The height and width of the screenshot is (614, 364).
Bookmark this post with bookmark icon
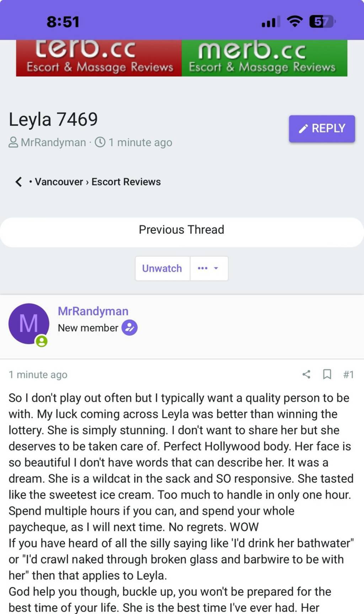point(327,374)
